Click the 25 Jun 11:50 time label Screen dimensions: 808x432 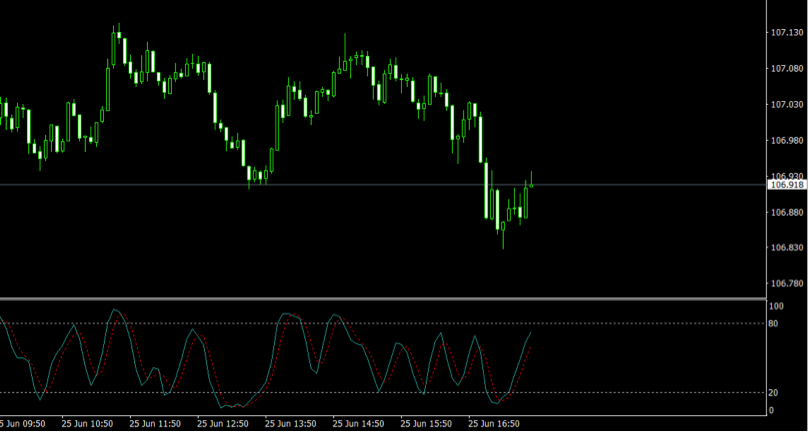coord(155,424)
